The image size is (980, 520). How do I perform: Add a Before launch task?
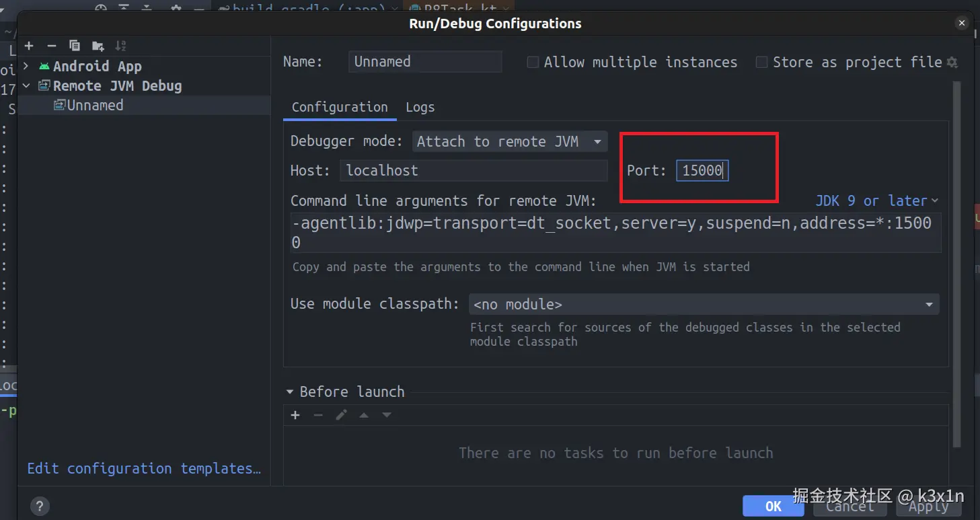(295, 415)
